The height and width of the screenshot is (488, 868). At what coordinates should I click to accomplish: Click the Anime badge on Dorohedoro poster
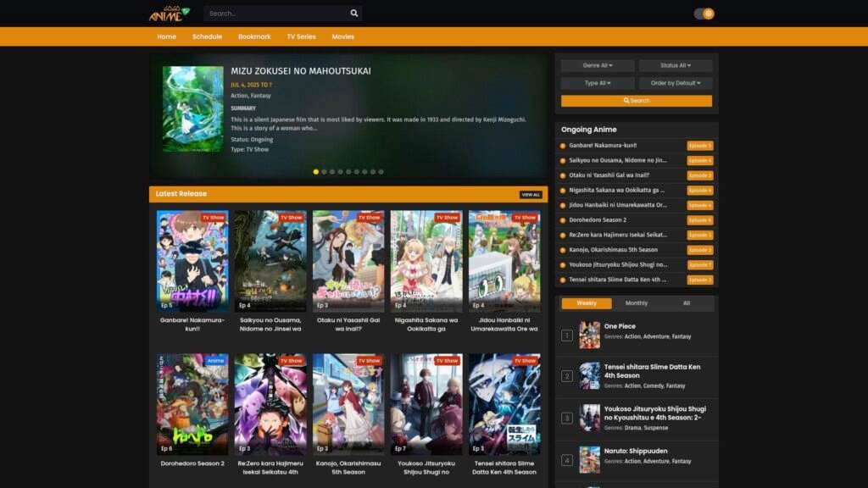(216, 361)
